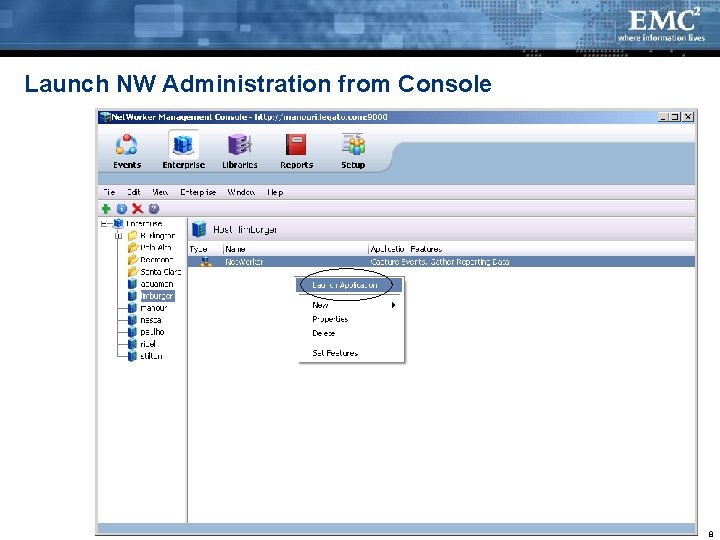Open the Enterprise menu
Image resolution: width=720 pixels, height=540 pixels.
(x=198, y=192)
